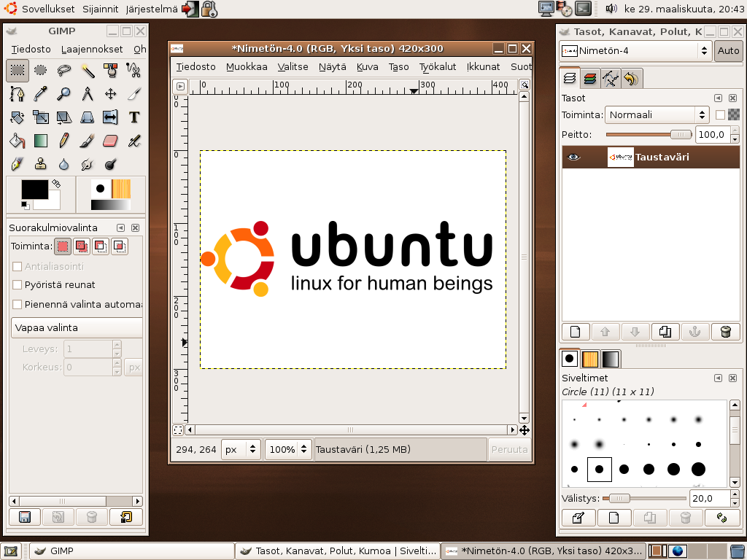Toggle visibility eye of Taustaväri layer
Viewport: 747px width, 560px height.
pos(573,157)
